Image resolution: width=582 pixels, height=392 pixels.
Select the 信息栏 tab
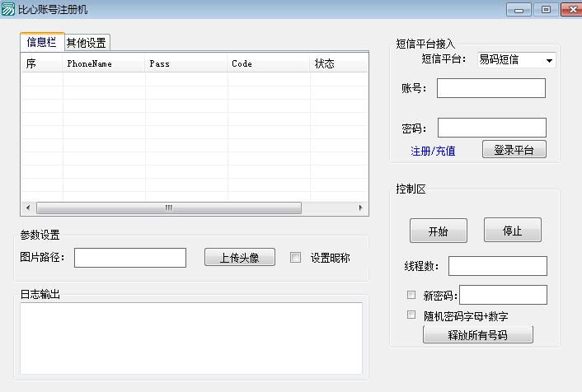(x=42, y=43)
